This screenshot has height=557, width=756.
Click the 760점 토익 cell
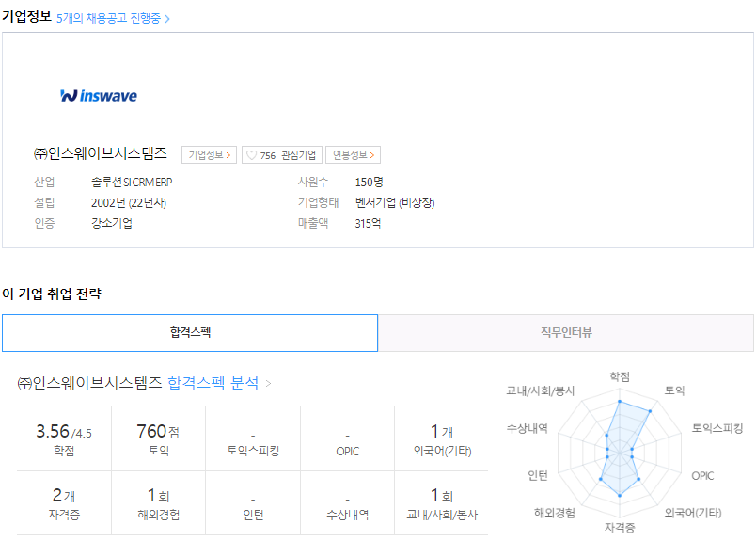point(159,438)
